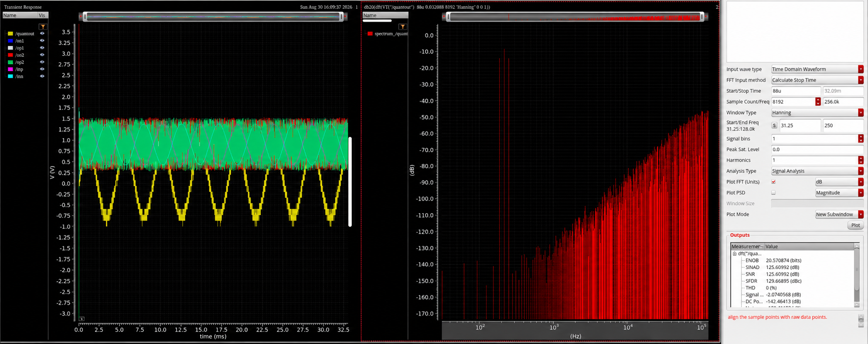Screen dimensions: 868x344
Task: Open the FFT Input method dropdown
Action: (817, 80)
